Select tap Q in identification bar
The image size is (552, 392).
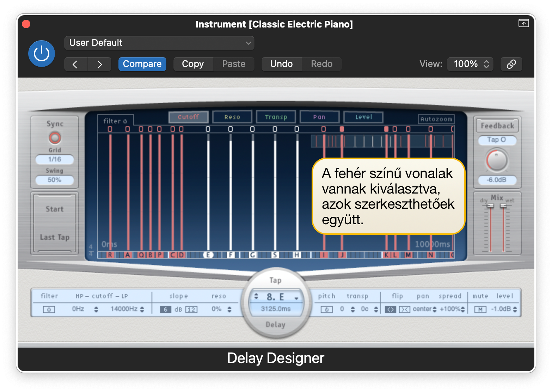141,255
